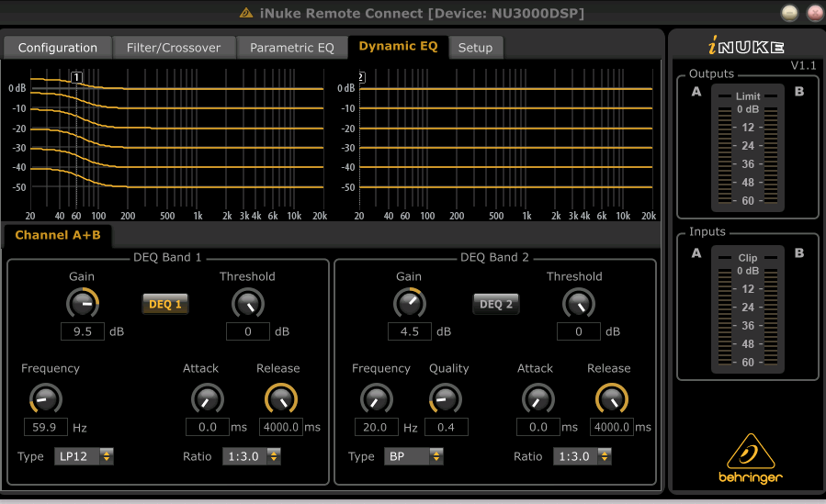
Task: Select band marker 1 on left graph
Action: pyautogui.click(x=76, y=77)
